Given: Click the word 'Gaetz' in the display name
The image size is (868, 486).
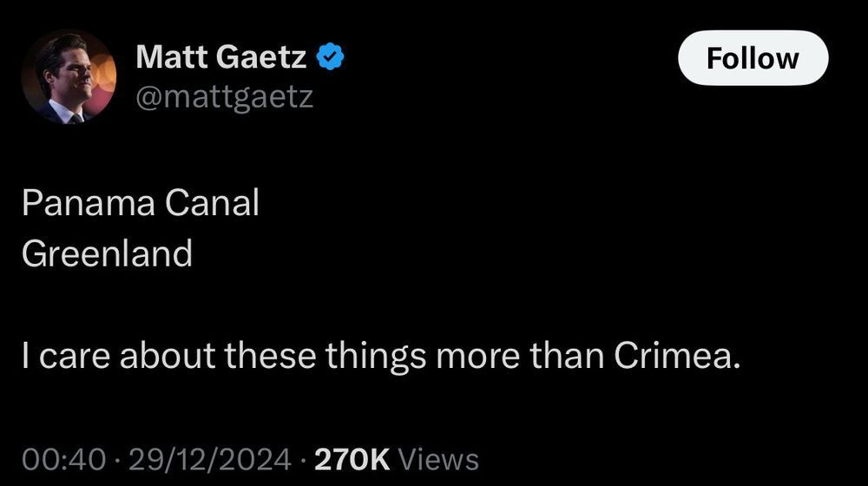Looking at the screenshot, I should [260, 56].
